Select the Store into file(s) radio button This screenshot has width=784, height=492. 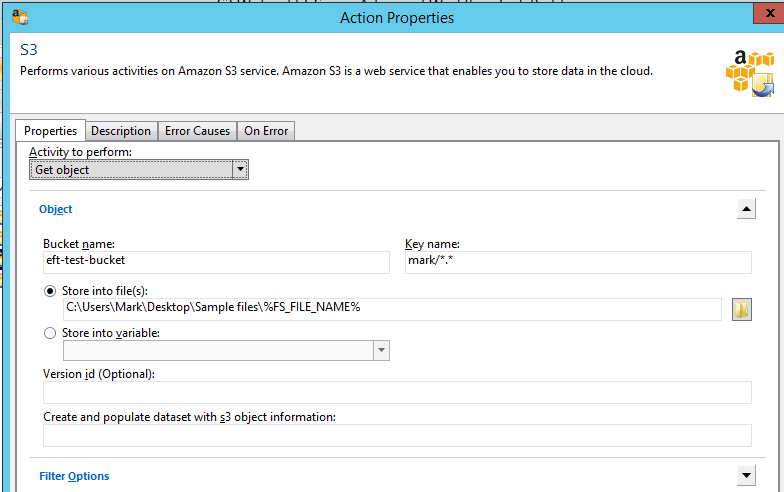point(50,290)
